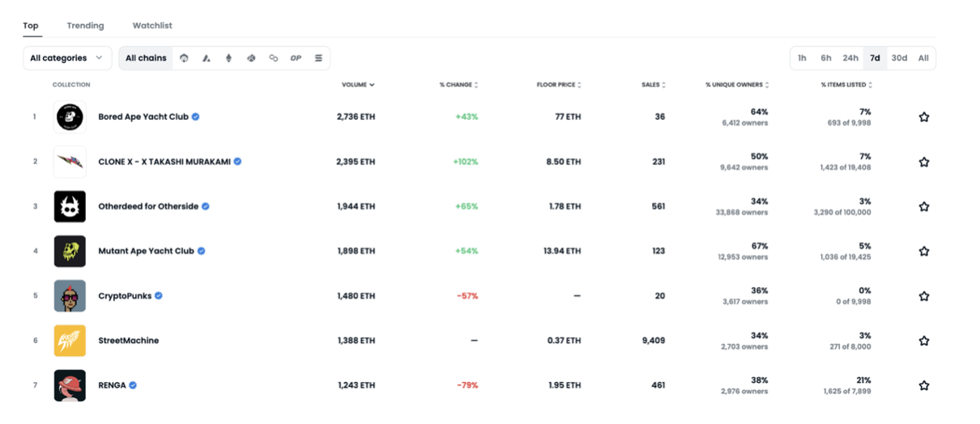Open Bored Ape Yacht Club logo thumbnail

(x=70, y=117)
